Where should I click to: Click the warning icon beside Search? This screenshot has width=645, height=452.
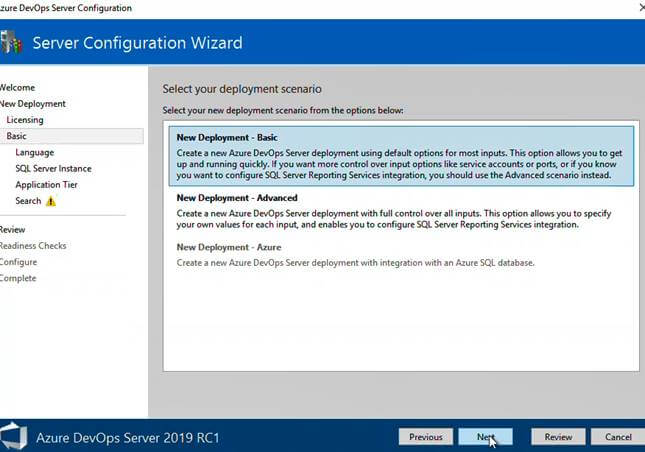tap(51, 201)
